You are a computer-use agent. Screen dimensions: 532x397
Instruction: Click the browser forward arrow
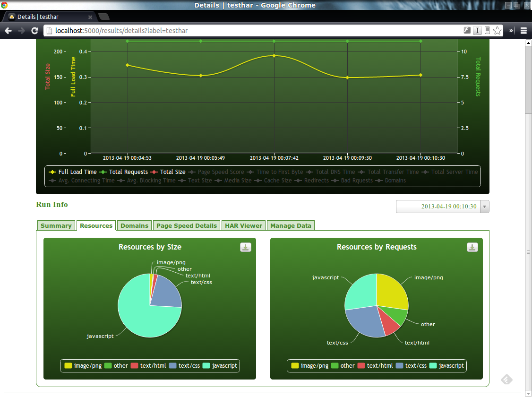click(21, 31)
